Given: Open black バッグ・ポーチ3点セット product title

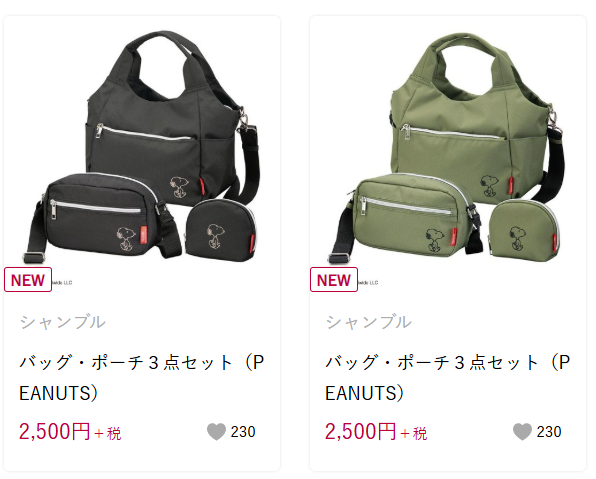Looking at the screenshot, I should [142, 377].
